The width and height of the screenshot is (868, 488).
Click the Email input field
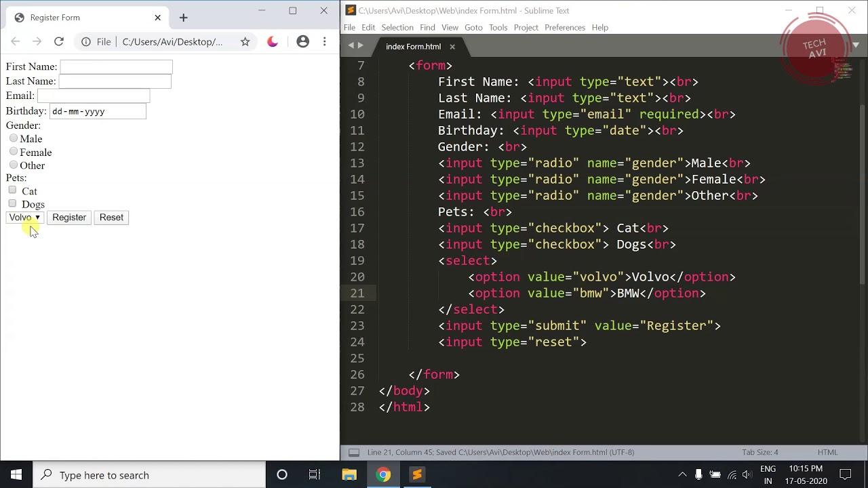click(94, 96)
